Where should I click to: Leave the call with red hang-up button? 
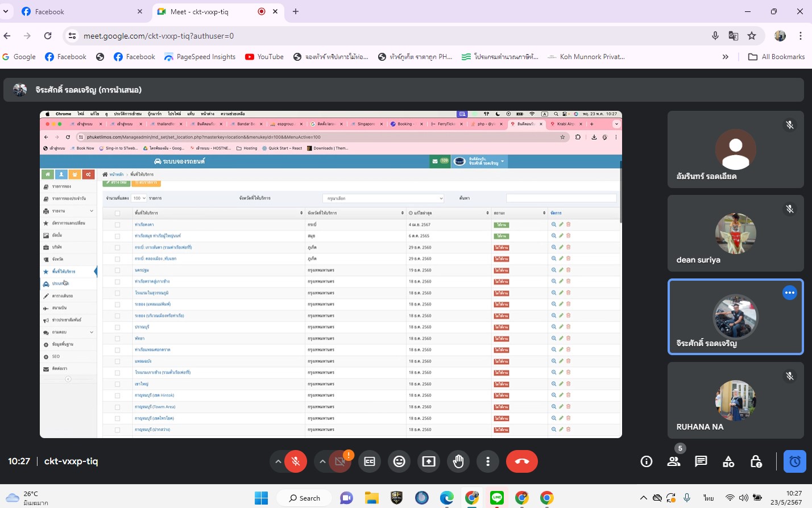click(521, 461)
